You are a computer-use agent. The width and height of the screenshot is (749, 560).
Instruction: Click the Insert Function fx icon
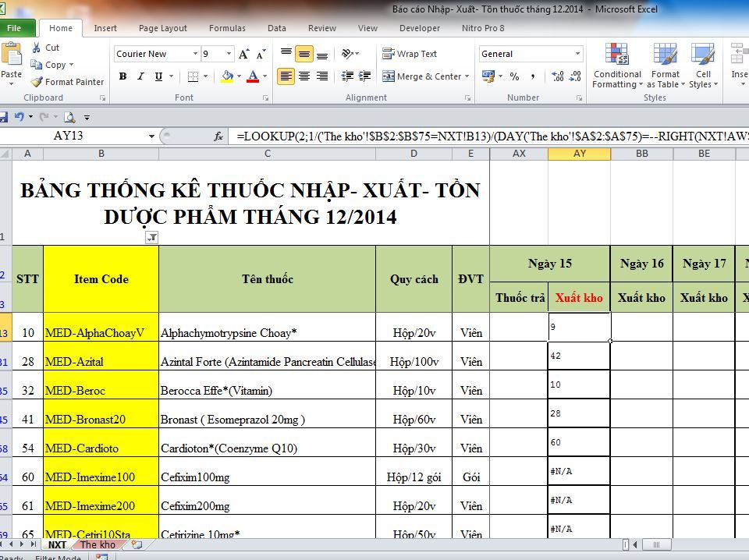coord(218,136)
